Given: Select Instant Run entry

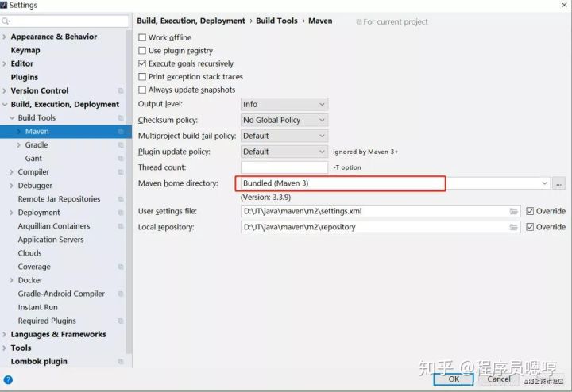Looking at the screenshot, I should (37, 307).
